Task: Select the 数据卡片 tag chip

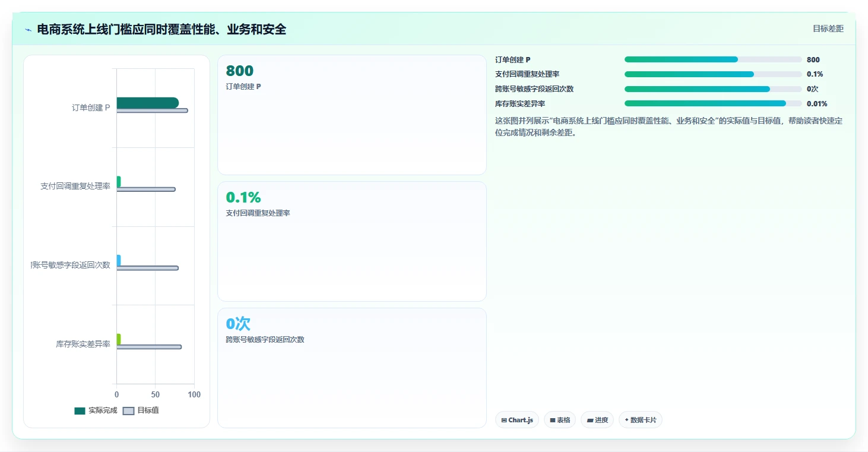Action: (x=640, y=420)
